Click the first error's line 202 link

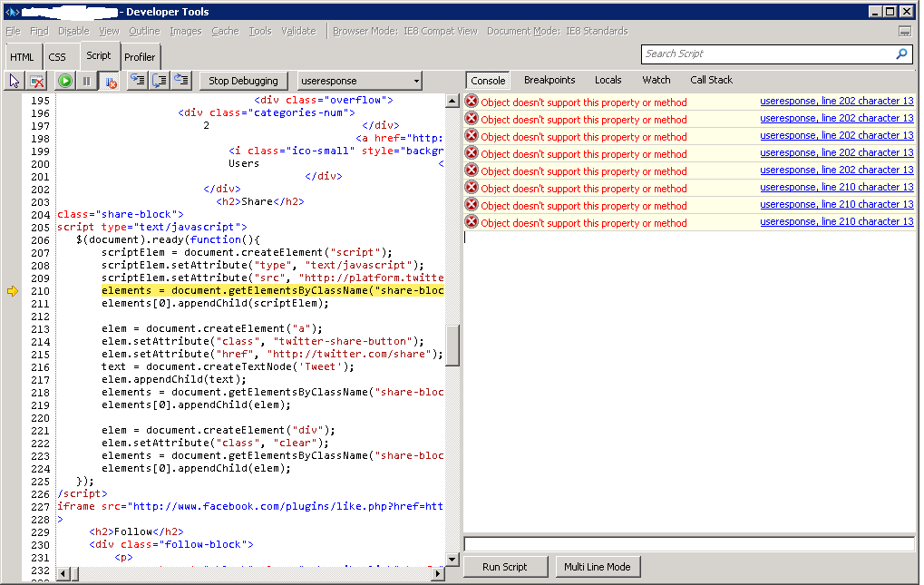[x=836, y=102]
